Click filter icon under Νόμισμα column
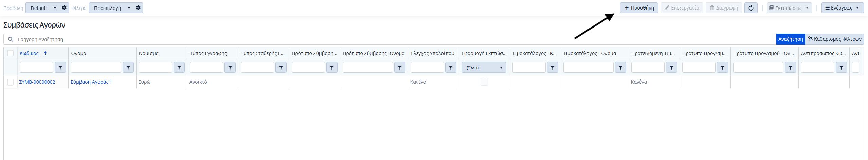Screen dimensions: 868x160 point(179,68)
